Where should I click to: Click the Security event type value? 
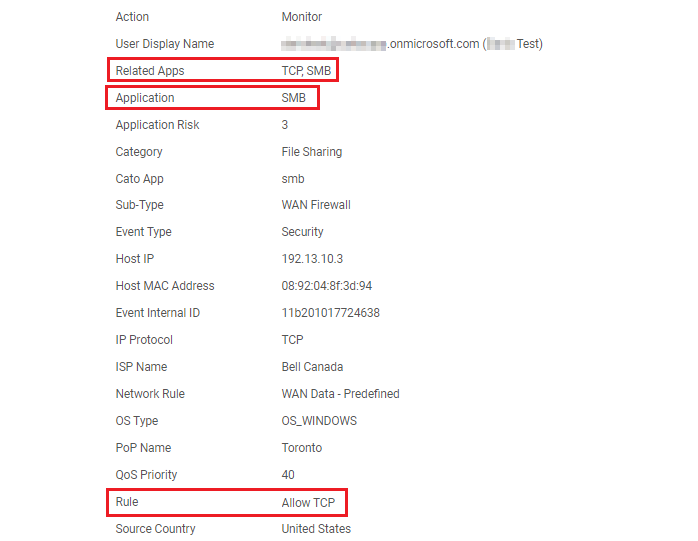coord(303,232)
